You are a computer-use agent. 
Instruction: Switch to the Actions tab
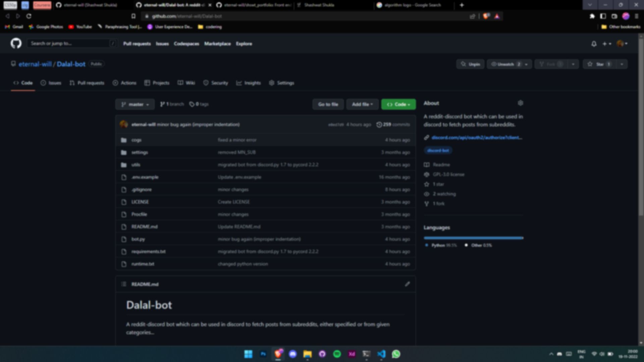124,83
